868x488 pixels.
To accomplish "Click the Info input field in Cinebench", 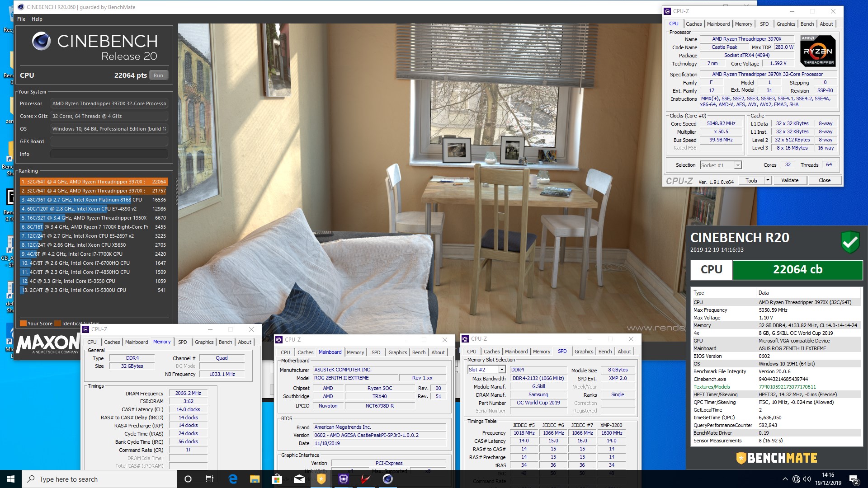I will pyautogui.click(x=109, y=154).
